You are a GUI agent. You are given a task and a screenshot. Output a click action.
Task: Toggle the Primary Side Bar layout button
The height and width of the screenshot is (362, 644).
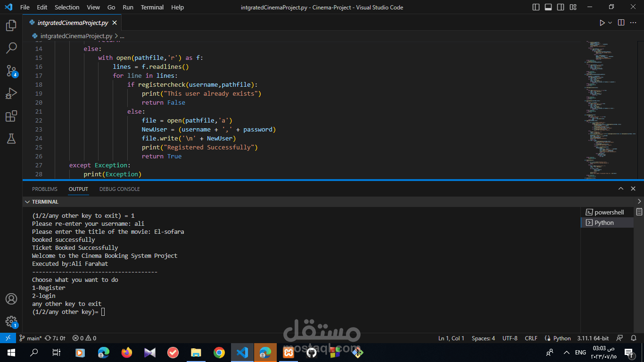coord(536,7)
